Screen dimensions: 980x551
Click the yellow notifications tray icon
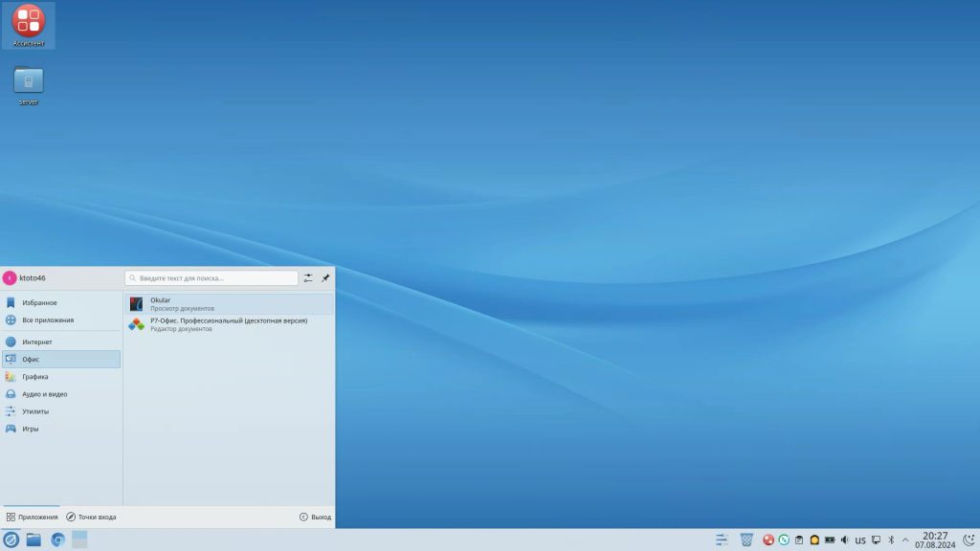click(x=814, y=540)
